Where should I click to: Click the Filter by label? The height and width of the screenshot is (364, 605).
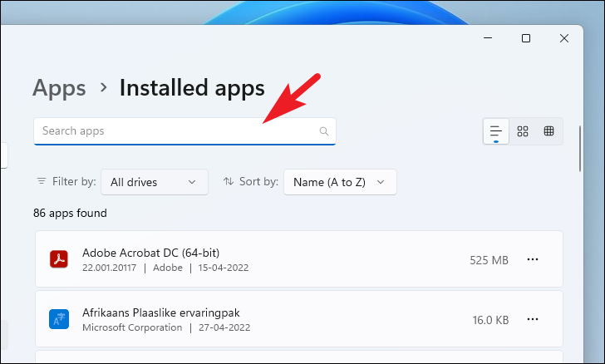74,181
